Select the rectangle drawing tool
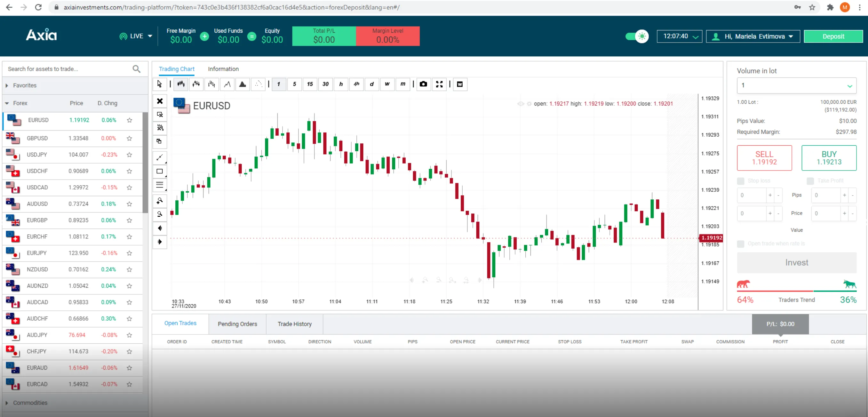Image resolution: width=868 pixels, height=417 pixels. coord(160,171)
